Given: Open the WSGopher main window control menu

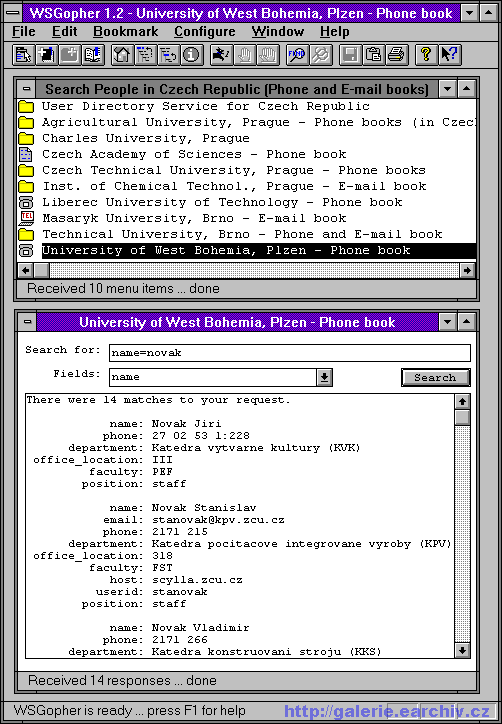Looking at the screenshot, I should (12, 12).
